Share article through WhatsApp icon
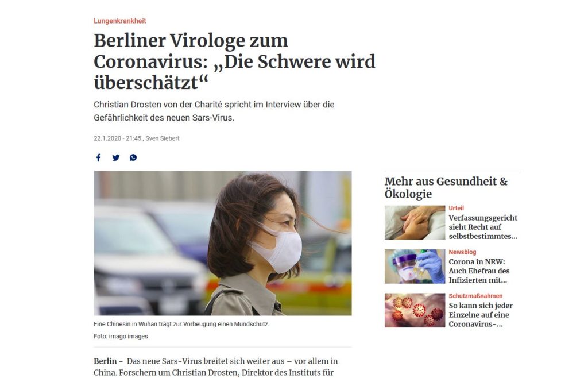This screenshot has height=378, width=588. [133, 157]
